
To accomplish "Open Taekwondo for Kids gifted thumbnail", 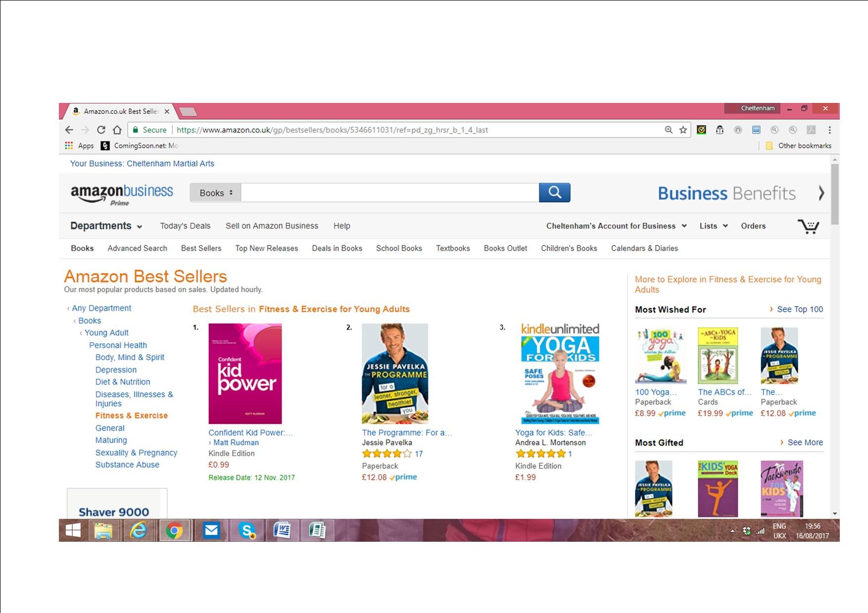I will click(782, 489).
